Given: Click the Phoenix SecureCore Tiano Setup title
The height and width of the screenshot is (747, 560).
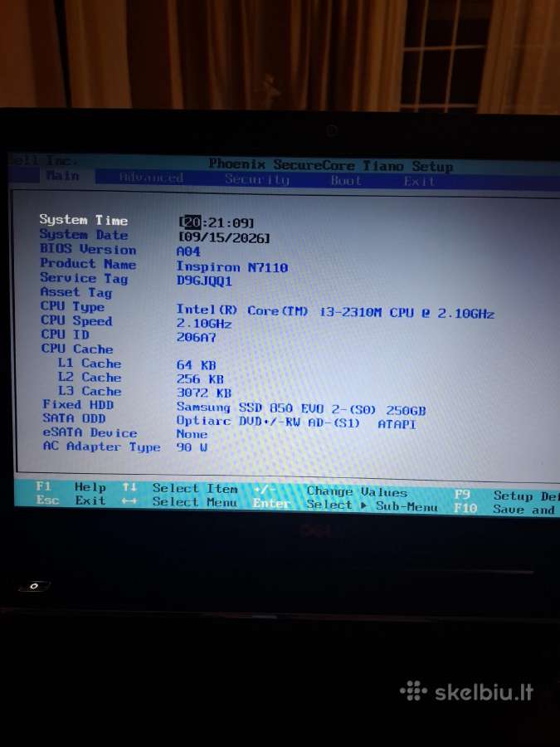Looking at the screenshot, I should pos(331,165).
